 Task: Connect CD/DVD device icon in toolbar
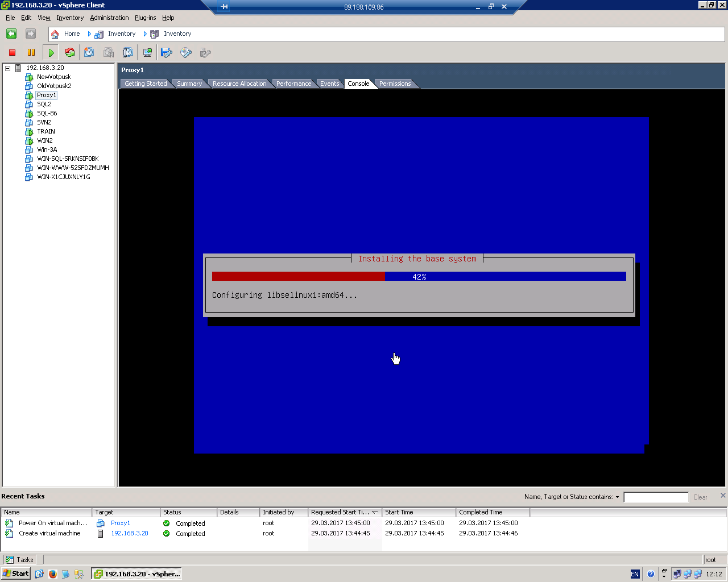186,53
